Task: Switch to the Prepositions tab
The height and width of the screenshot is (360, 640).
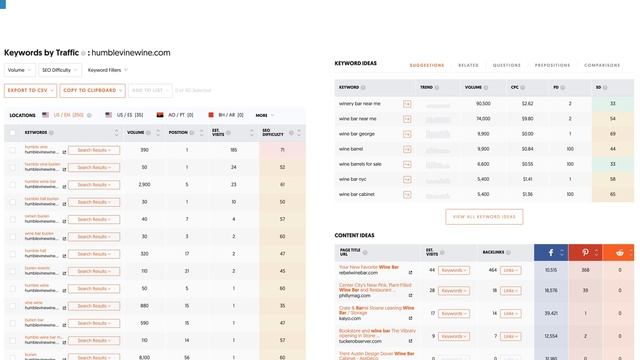Action: (552, 65)
